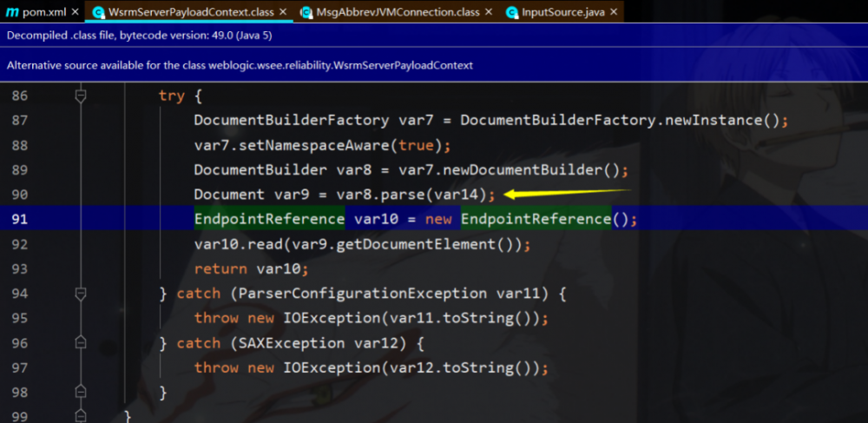The image size is (868, 423).
Task: Click the class icon on WsrmServerPayloadContext tab
Action: [x=98, y=11]
